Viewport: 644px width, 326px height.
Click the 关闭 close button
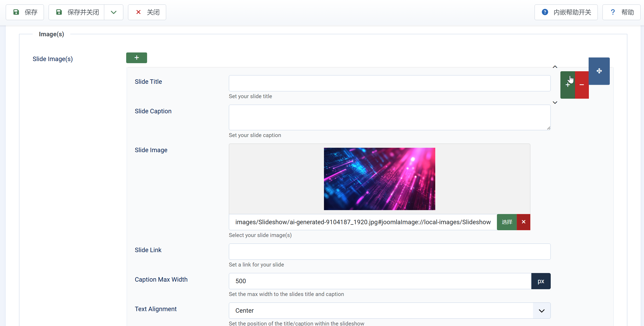click(147, 12)
